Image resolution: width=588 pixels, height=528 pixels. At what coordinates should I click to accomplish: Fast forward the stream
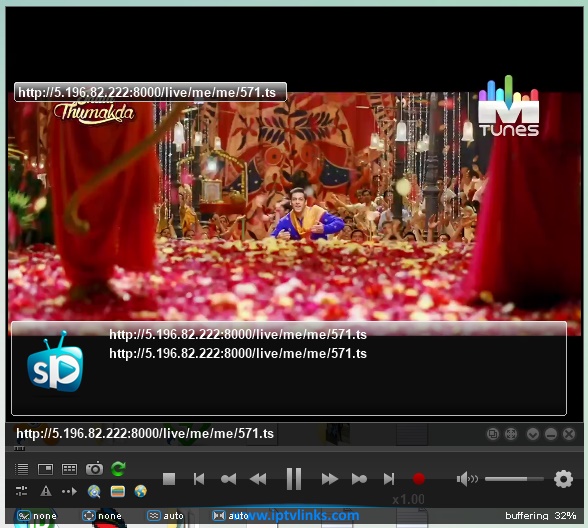[x=330, y=479]
